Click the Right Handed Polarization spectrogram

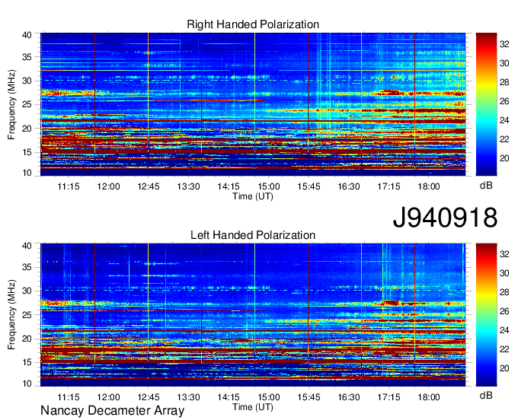pyautogui.click(x=253, y=104)
